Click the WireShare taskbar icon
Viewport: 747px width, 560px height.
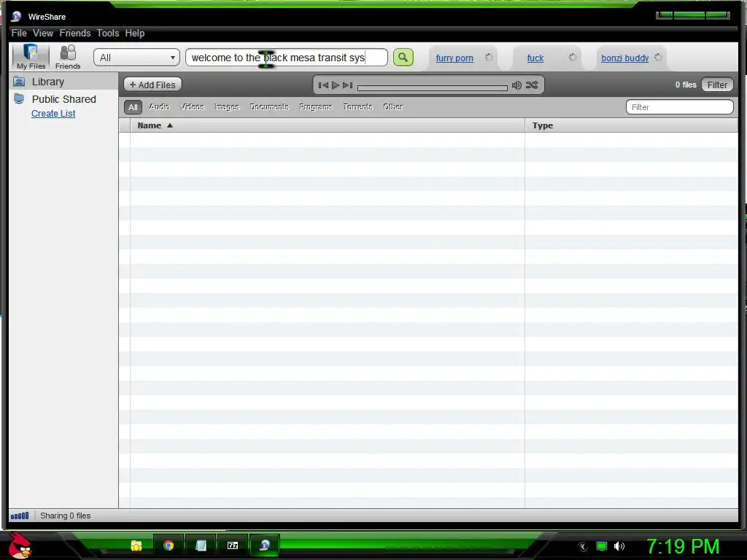coord(265,545)
